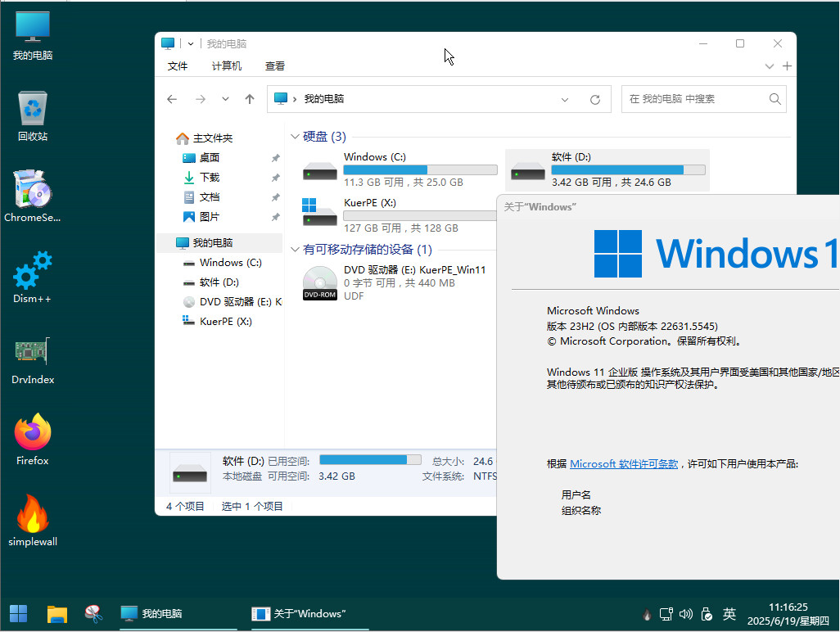The width and height of the screenshot is (840, 632).
Task: Unpin 文档 using its pin icon
Action: [x=275, y=197]
